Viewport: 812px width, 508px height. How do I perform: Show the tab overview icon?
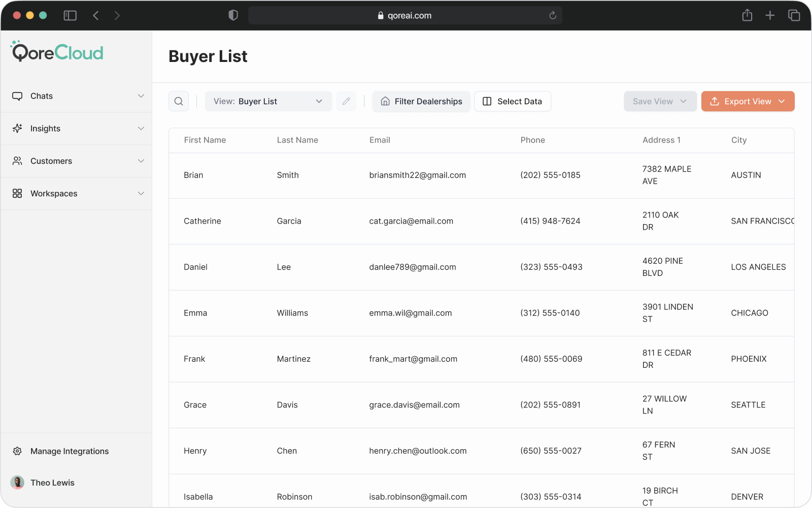coord(794,15)
